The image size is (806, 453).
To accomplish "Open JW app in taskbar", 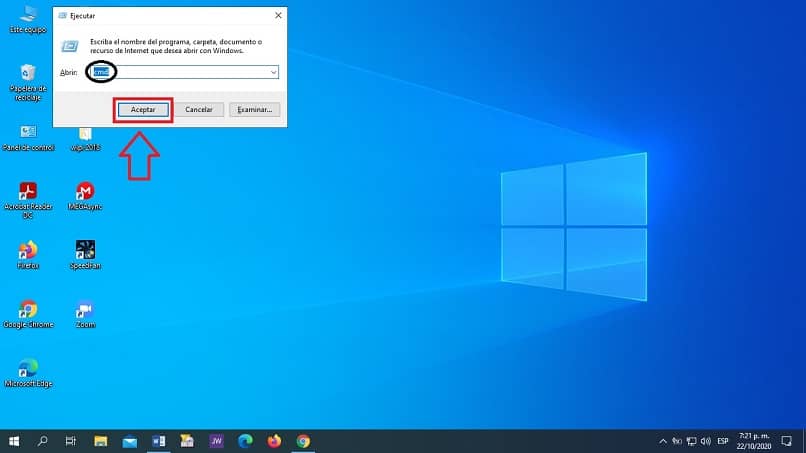I will click(x=216, y=441).
